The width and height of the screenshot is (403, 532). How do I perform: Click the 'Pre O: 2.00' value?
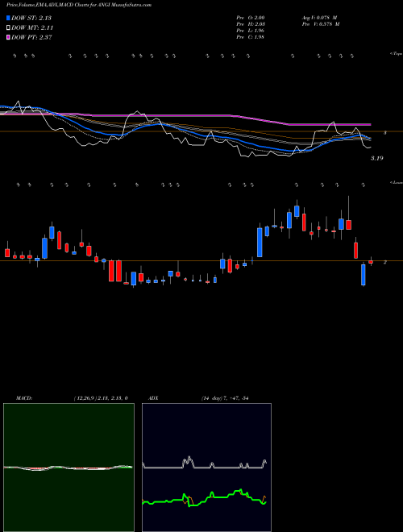251,18
